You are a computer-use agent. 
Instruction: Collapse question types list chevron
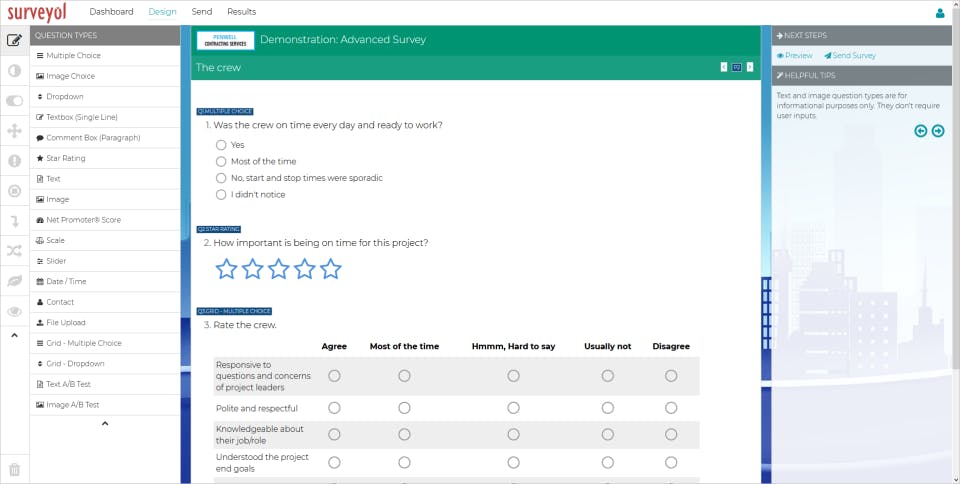pos(105,423)
